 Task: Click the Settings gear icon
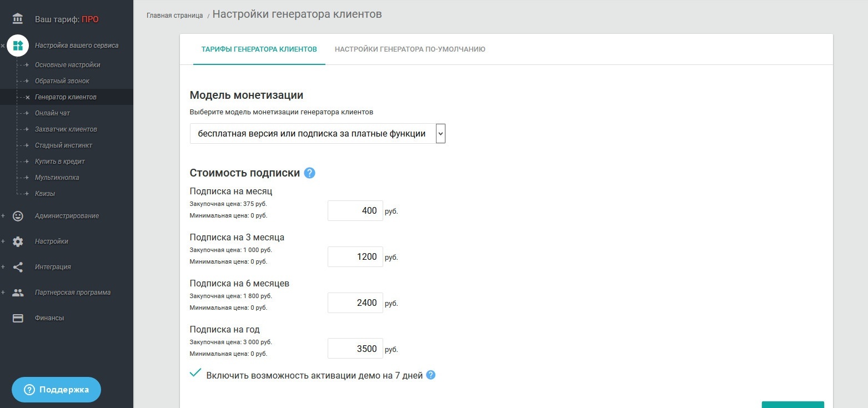[x=18, y=241]
